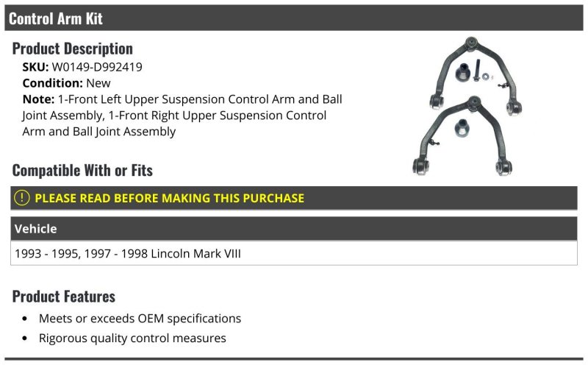Click the Vehicle table header
The width and height of the screenshot is (588, 365).
tap(293, 229)
